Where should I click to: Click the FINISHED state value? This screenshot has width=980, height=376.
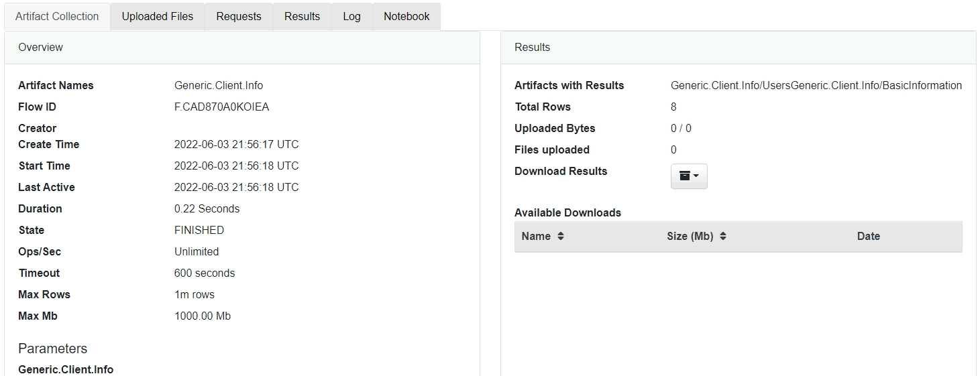point(199,231)
